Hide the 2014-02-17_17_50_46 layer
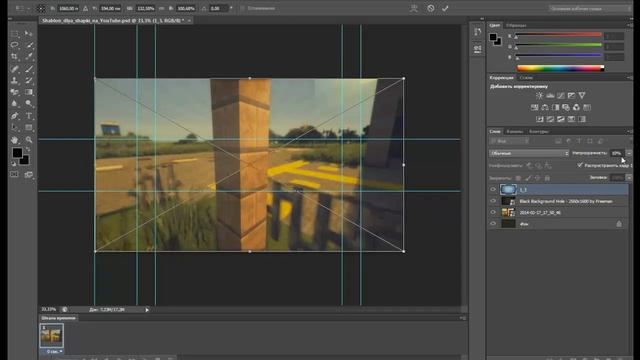Viewport: 640px width, 360px height. pos(493,212)
